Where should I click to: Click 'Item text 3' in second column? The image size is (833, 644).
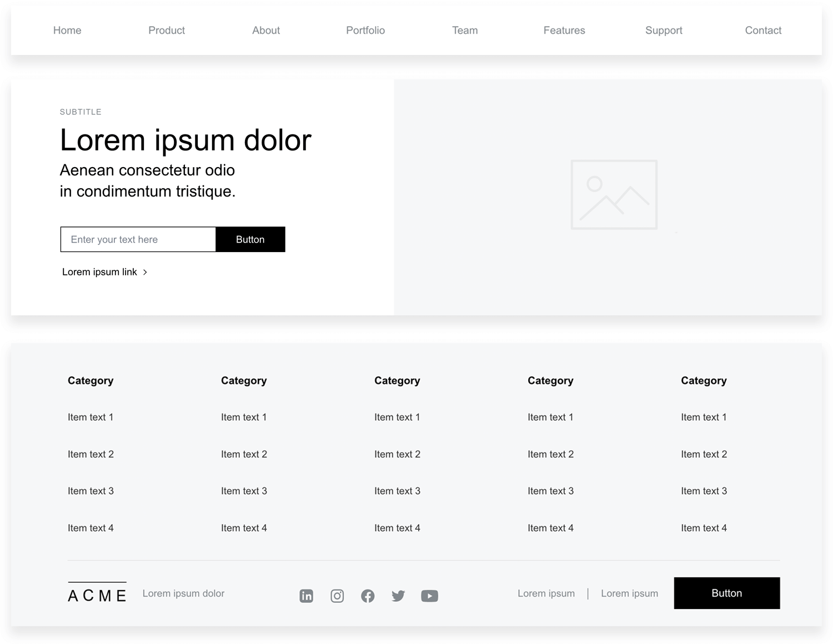click(x=244, y=491)
